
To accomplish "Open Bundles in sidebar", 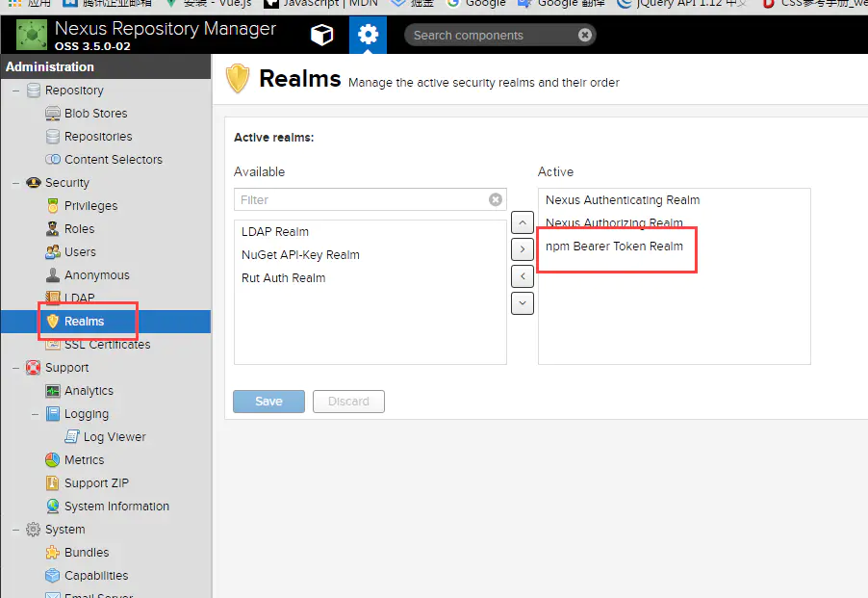I will tap(87, 553).
